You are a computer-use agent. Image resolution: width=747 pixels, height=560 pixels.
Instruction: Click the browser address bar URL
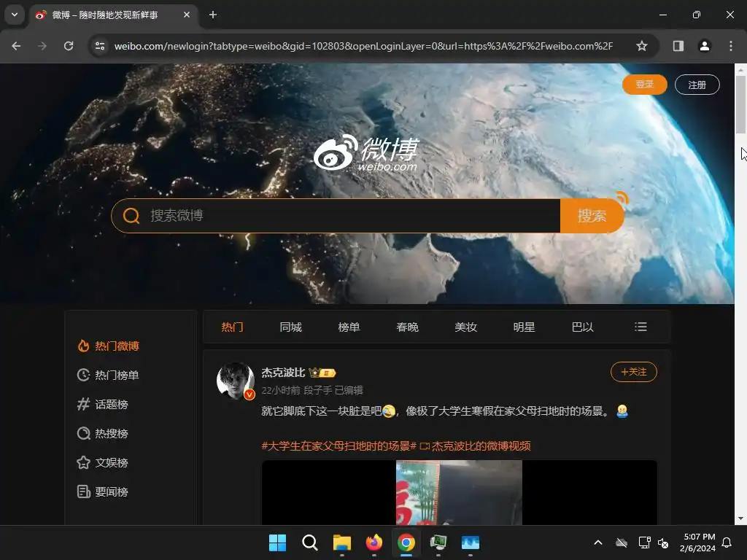click(x=363, y=46)
